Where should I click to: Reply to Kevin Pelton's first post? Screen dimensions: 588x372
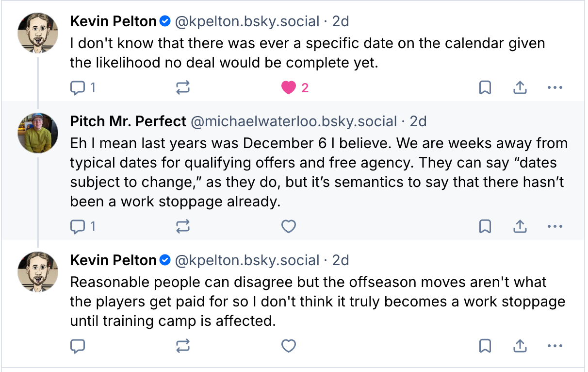pos(78,88)
